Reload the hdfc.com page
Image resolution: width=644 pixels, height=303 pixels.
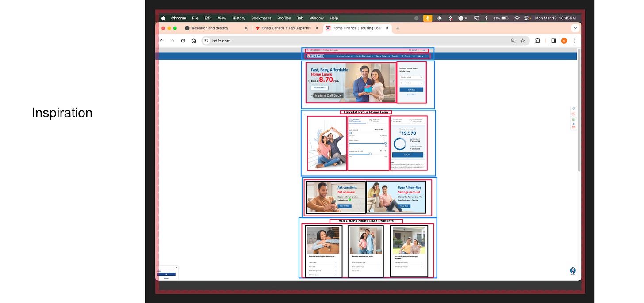pyautogui.click(x=183, y=41)
